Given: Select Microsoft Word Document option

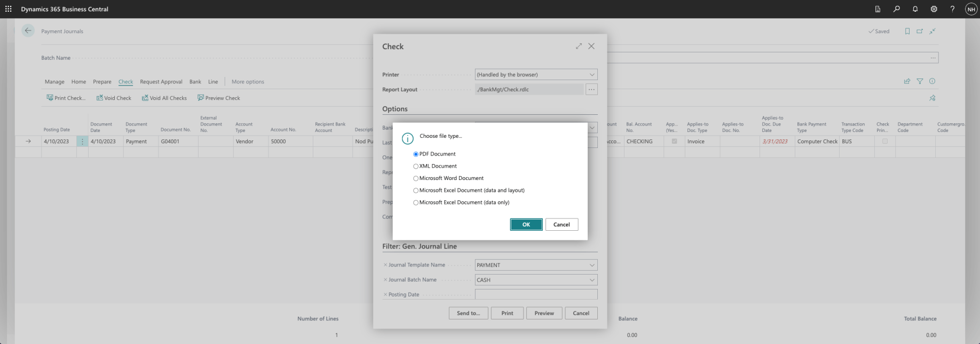Looking at the screenshot, I should [416, 178].
